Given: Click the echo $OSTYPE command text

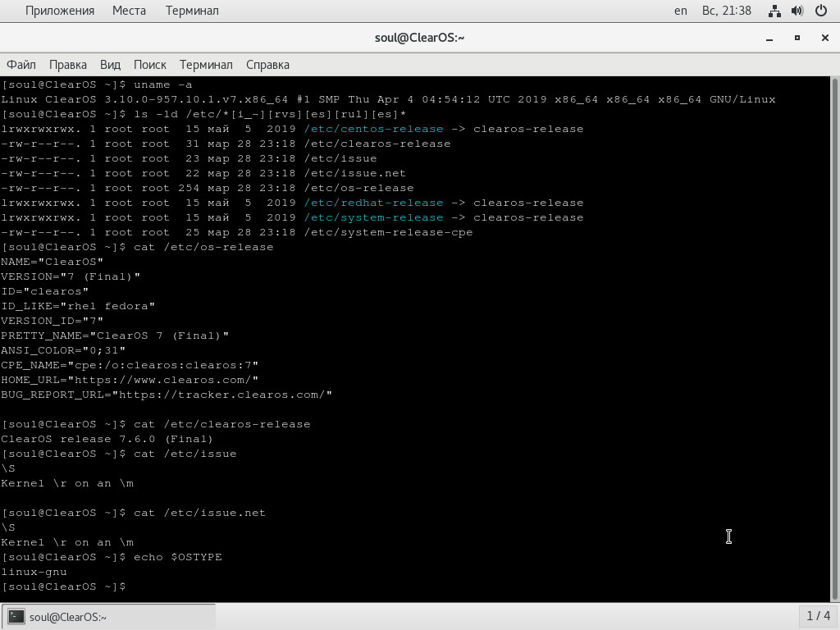Looking at the screenshot, I should click(178, 557).
